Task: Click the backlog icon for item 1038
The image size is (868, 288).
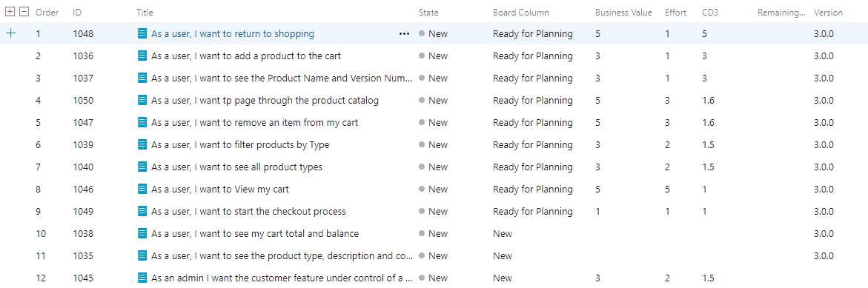Action: point(142,233)
